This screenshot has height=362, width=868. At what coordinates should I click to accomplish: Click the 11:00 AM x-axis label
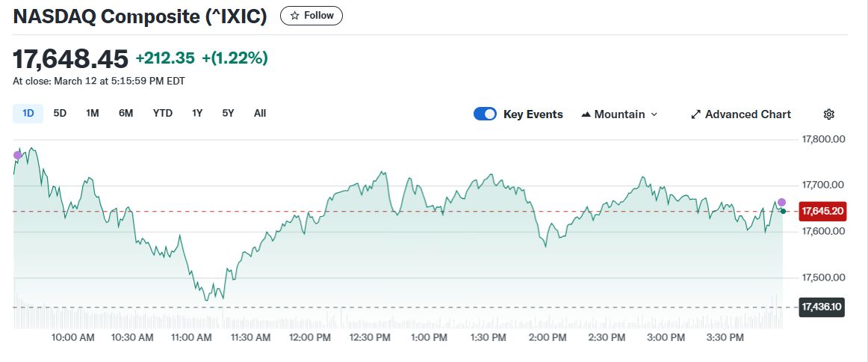[x=193, y=337]
